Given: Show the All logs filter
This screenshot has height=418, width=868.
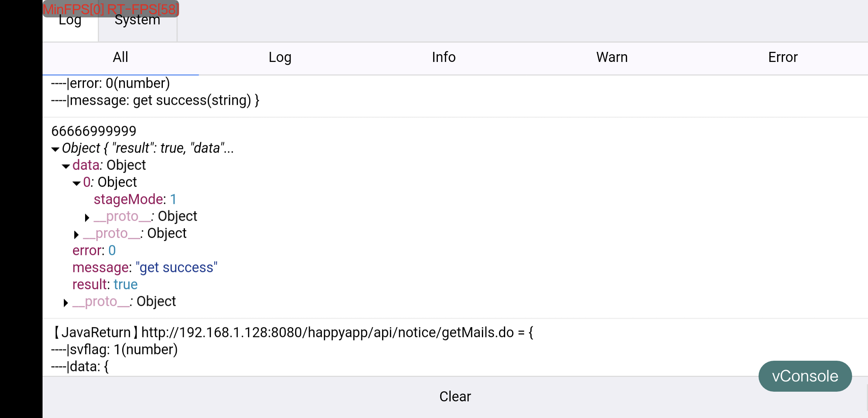Looking at the screenshot, I should point(120,58).
